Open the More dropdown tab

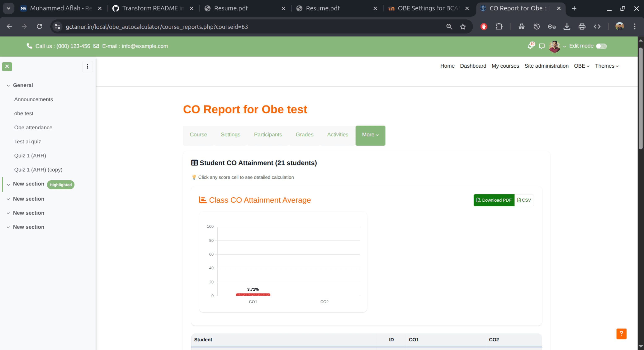(x=370, y=135)
